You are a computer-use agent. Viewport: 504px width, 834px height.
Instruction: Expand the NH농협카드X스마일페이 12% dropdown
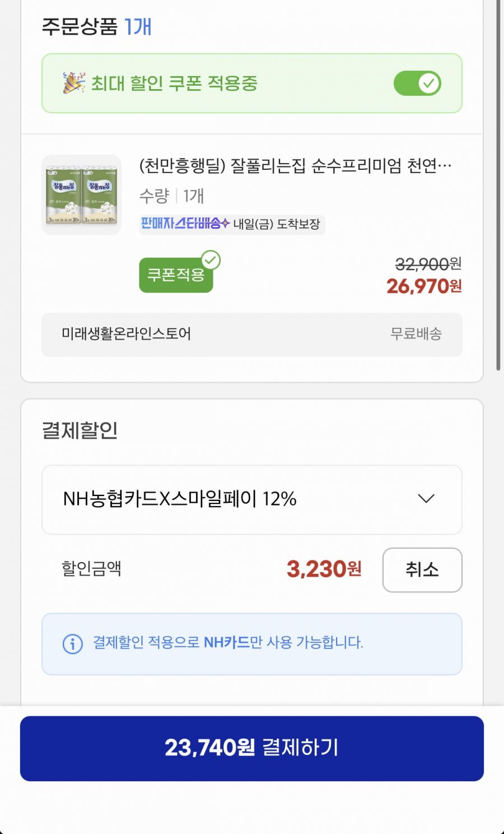pos(252,499)
